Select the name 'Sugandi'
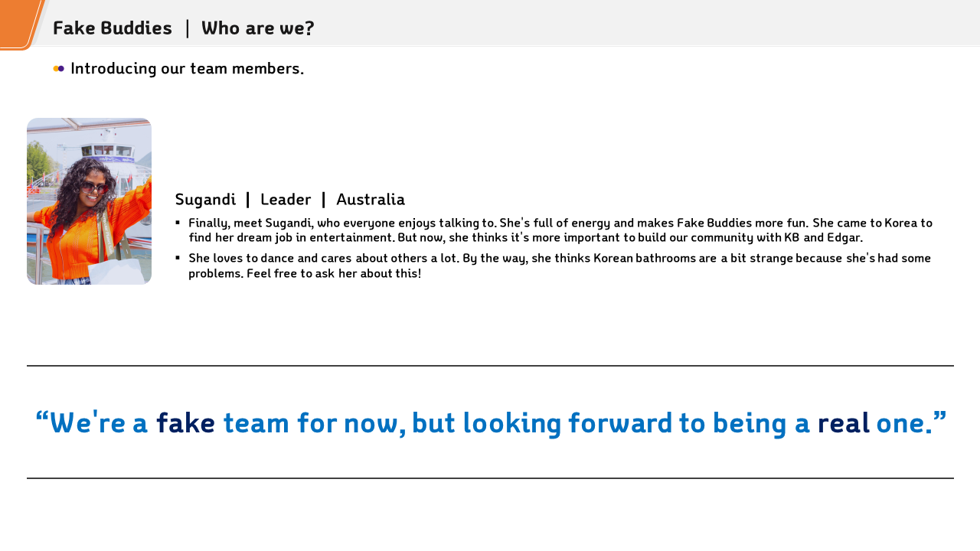Image resolution: width=980 pixels, height=551 pixels. [x=205, y=200]
